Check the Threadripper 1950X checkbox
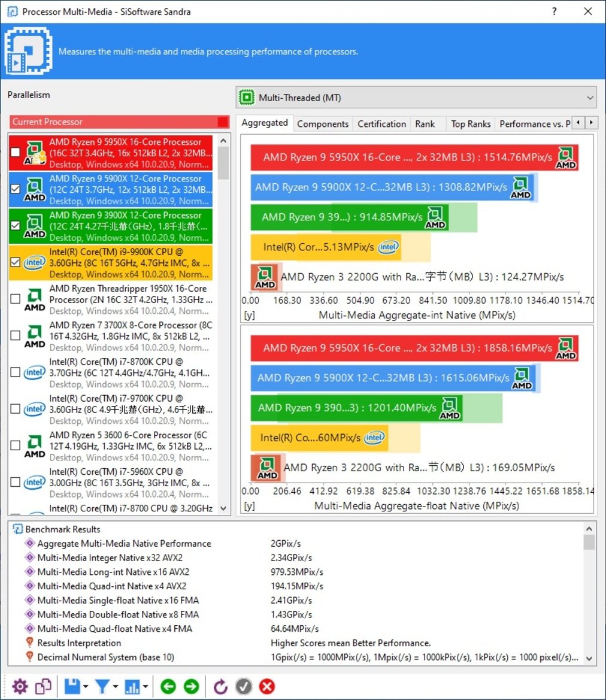 tap(16, 299)
